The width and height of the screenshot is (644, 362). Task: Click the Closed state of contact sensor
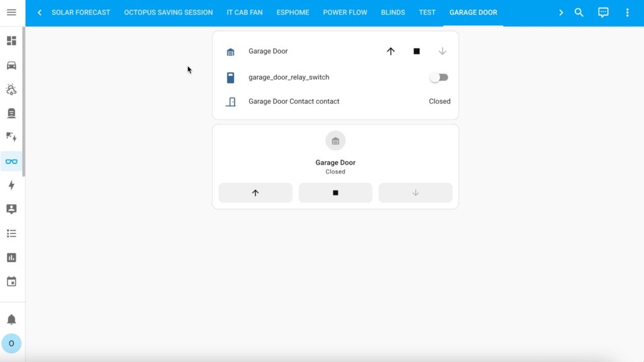point(440,101)
